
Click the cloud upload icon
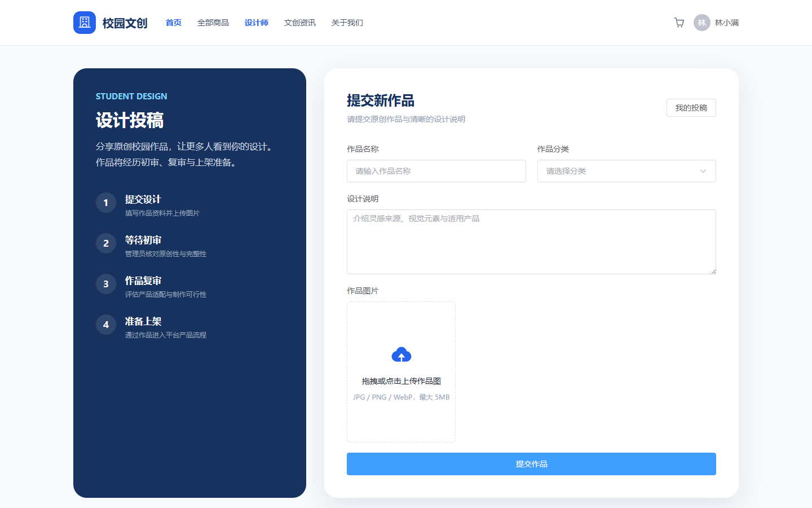point(401,354)
